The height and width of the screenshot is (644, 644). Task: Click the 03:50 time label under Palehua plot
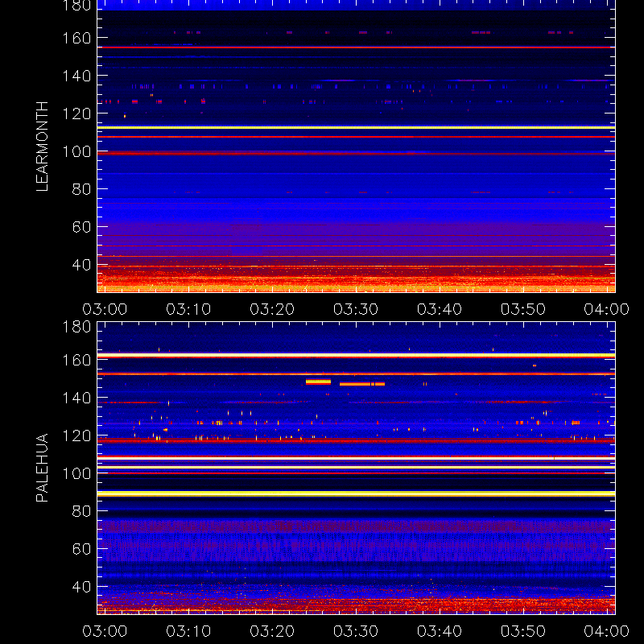522,631
